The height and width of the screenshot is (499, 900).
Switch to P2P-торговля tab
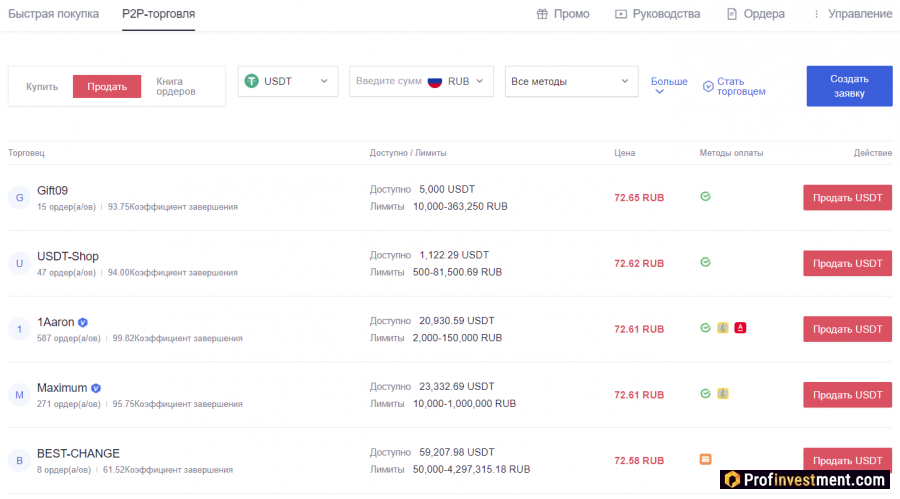click(x=158, y=14)
